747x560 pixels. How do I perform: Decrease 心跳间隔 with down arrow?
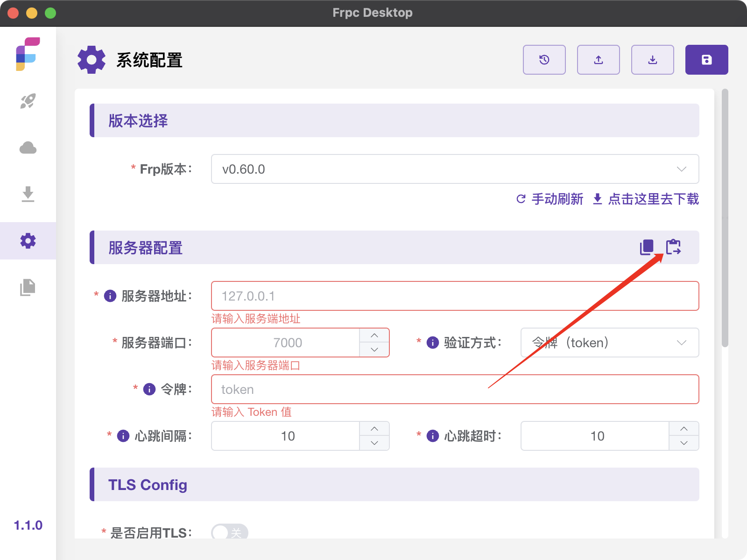[374, 443]
